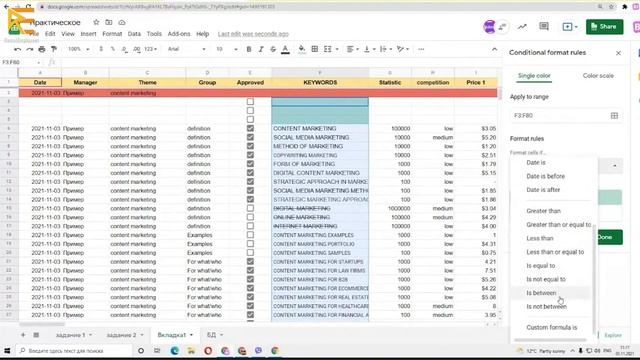The width and height of the screenshot is (640, 360).
Task: Click the Undo icon in the toolbar
Action: coord(18,49)
